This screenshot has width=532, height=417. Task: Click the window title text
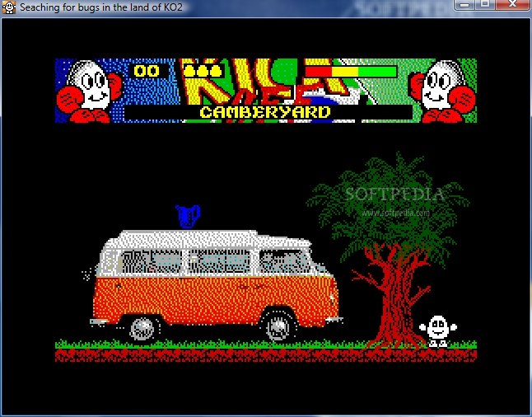(x=101, y=7)
